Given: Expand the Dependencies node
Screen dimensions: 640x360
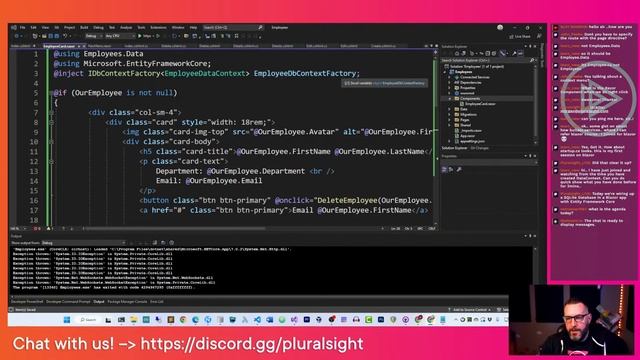Looking at the screenshot, I should [x=450, y=82].
